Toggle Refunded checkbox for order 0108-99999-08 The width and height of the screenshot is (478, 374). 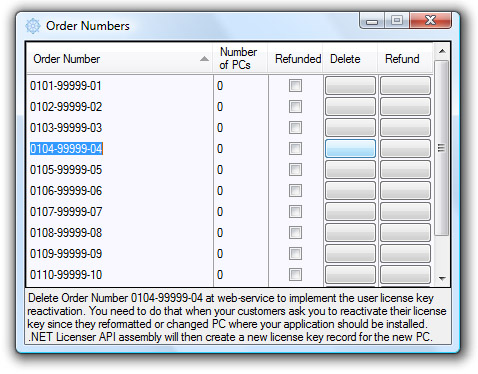point(295,233)
